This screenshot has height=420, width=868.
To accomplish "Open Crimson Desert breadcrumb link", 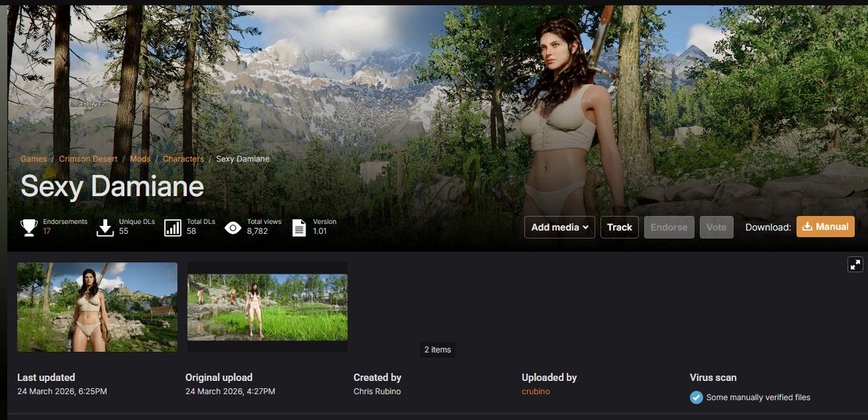I will tap(88, 159).
